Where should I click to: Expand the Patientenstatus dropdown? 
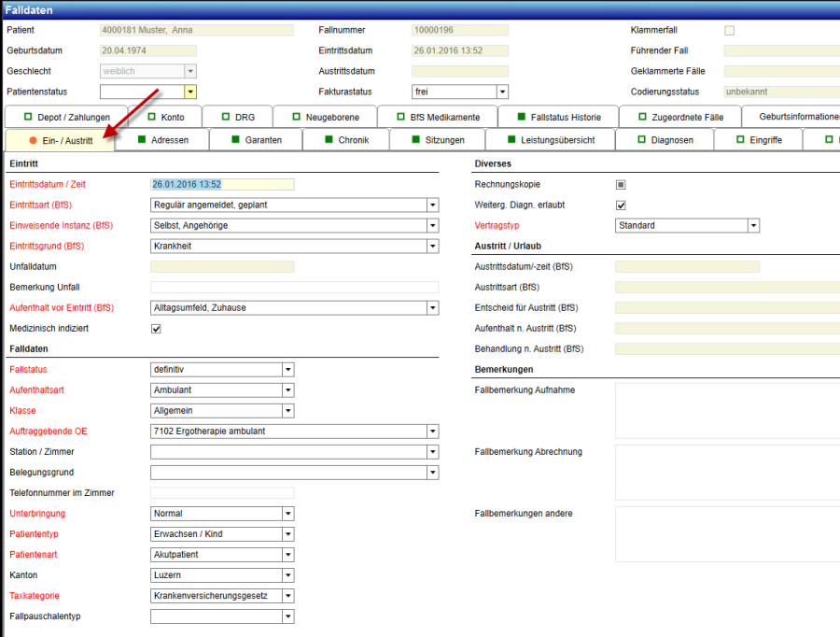tap(190, 92)
